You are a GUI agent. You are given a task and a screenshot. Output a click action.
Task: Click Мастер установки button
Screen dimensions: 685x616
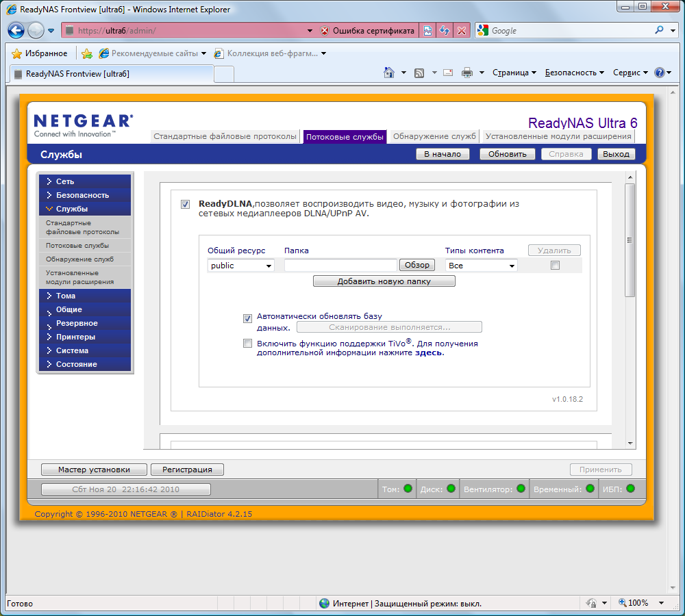94,470
